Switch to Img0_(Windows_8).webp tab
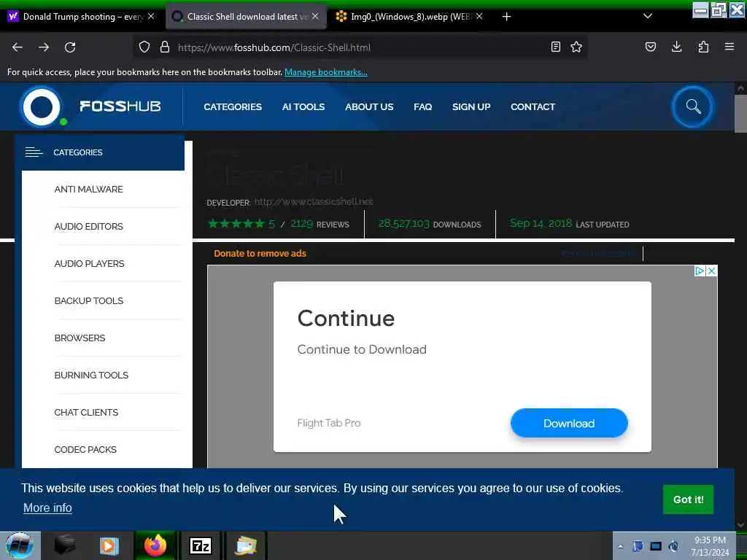The height and width of the screenshot is (560, 747). pos(410,17)
